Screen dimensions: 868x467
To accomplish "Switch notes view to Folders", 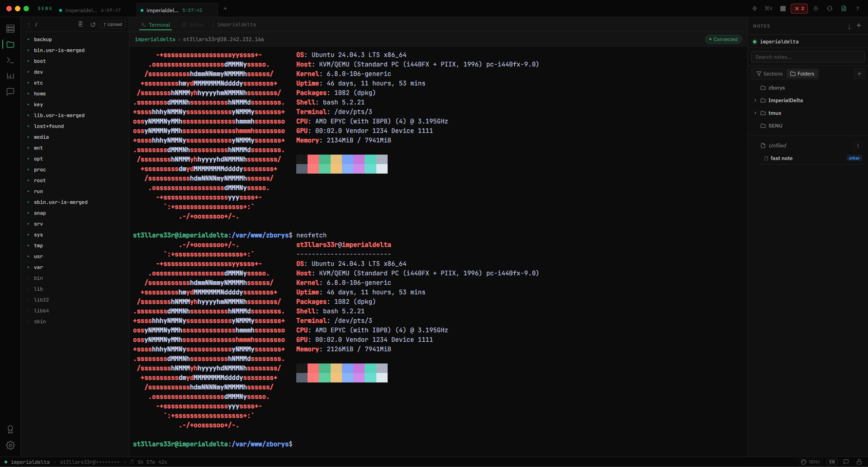I will (x=802, y=74).
